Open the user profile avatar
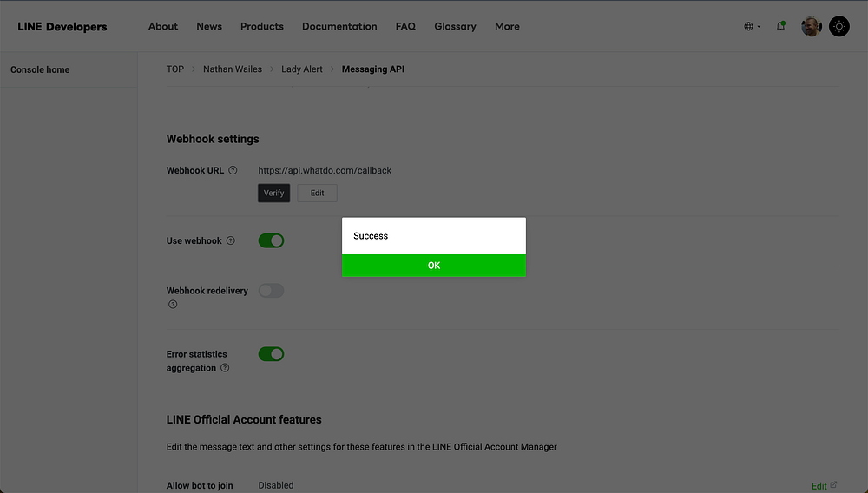The image size is (868, 493). 811,27
